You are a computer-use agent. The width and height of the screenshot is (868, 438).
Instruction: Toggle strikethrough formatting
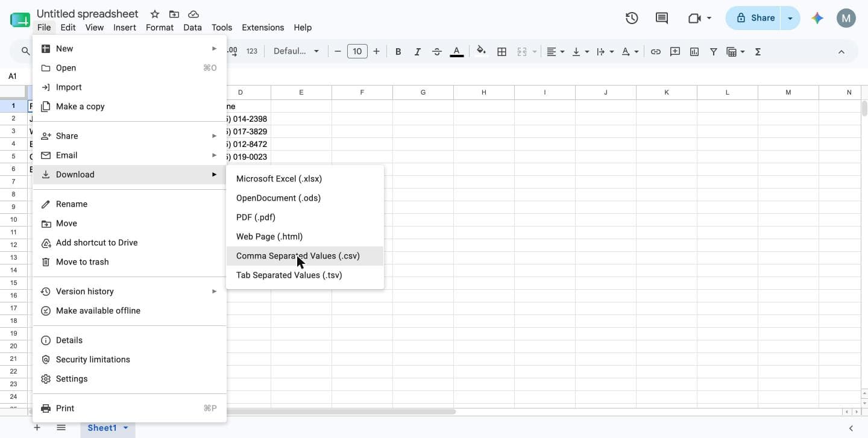pos(437,52)
